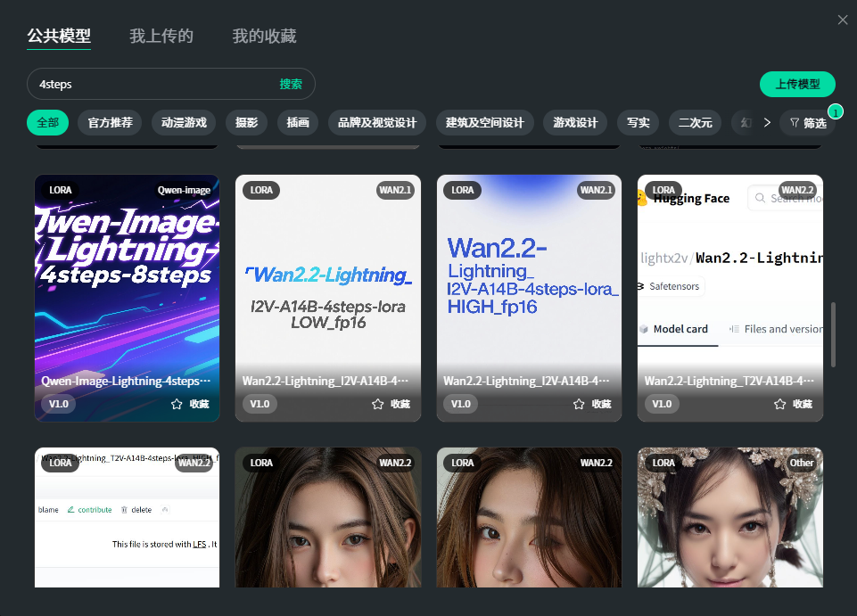Click 收藏 text on Qwen-Image-Lightning card

coord(199,404)
